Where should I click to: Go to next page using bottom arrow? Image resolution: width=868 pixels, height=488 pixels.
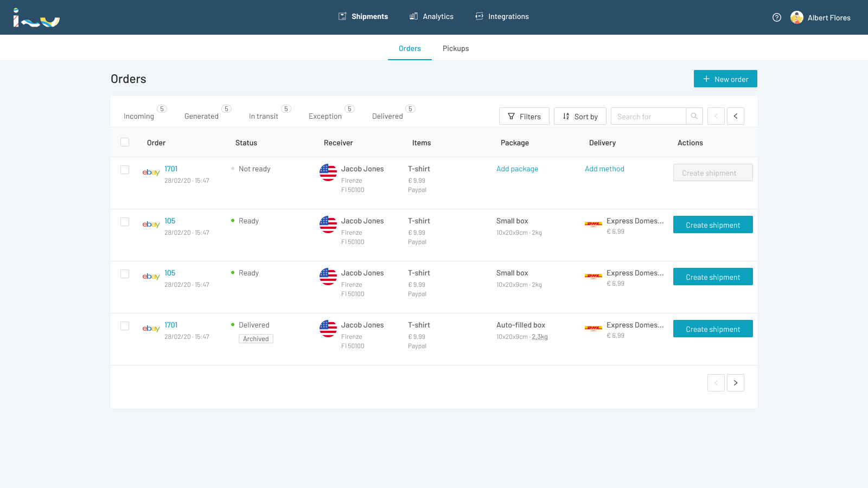pyautogui.click(x=736, y=383)
